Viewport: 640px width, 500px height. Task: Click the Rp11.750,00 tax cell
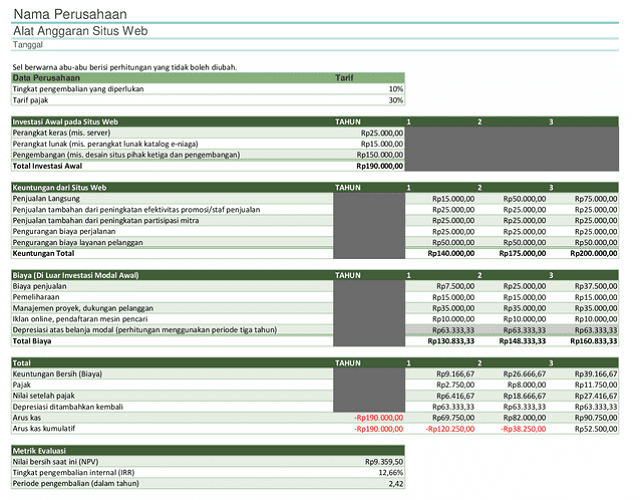pyautogui.click(x=596, y=385)
